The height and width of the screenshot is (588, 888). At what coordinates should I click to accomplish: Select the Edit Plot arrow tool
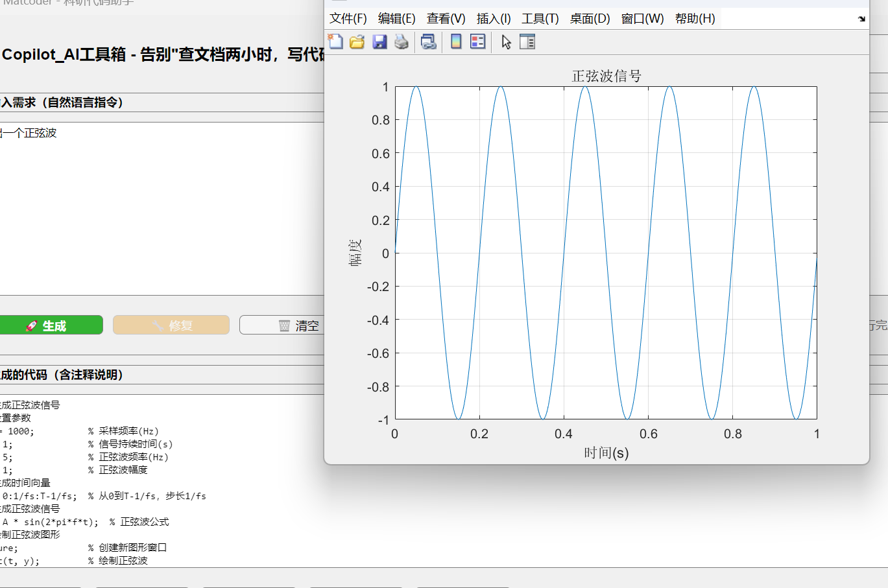point(506,42)
